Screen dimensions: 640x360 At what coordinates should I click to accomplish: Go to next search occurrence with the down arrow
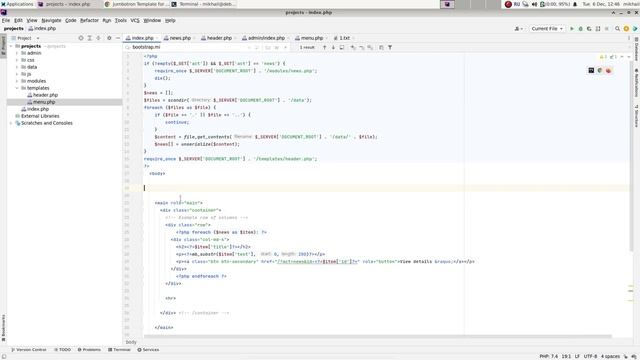pyautogui.click(x=333, y=47)
